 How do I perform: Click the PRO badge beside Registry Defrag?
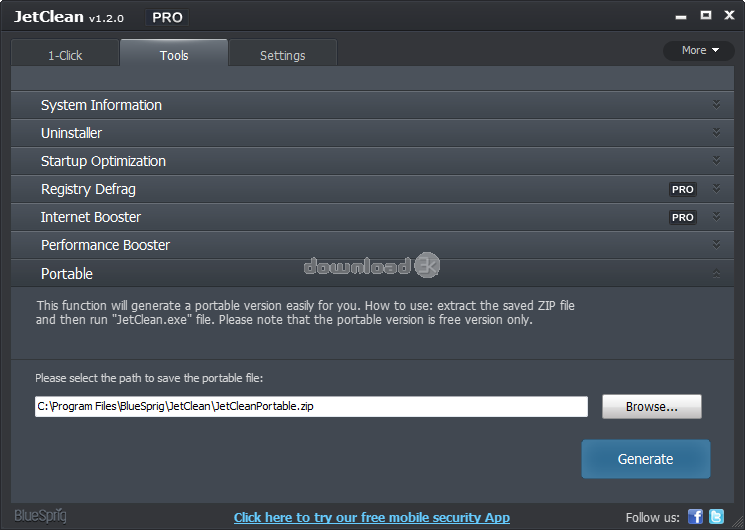point(682,189)
